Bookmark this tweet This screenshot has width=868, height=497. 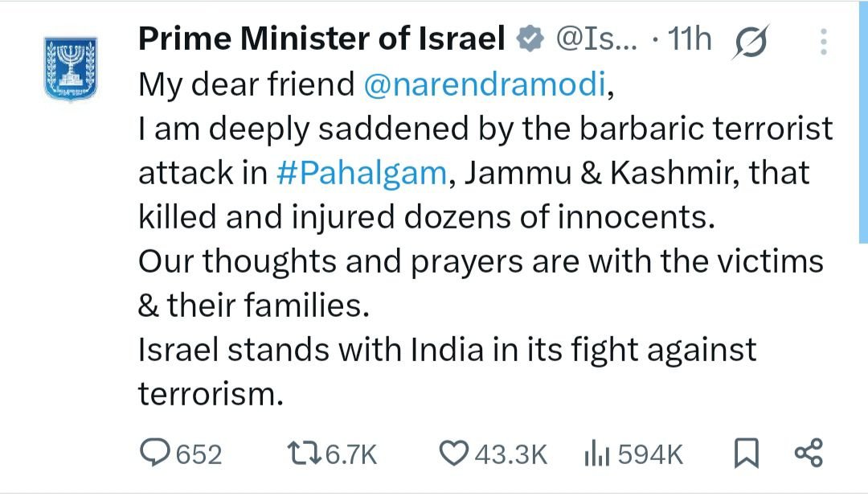(x=746, y=453)
